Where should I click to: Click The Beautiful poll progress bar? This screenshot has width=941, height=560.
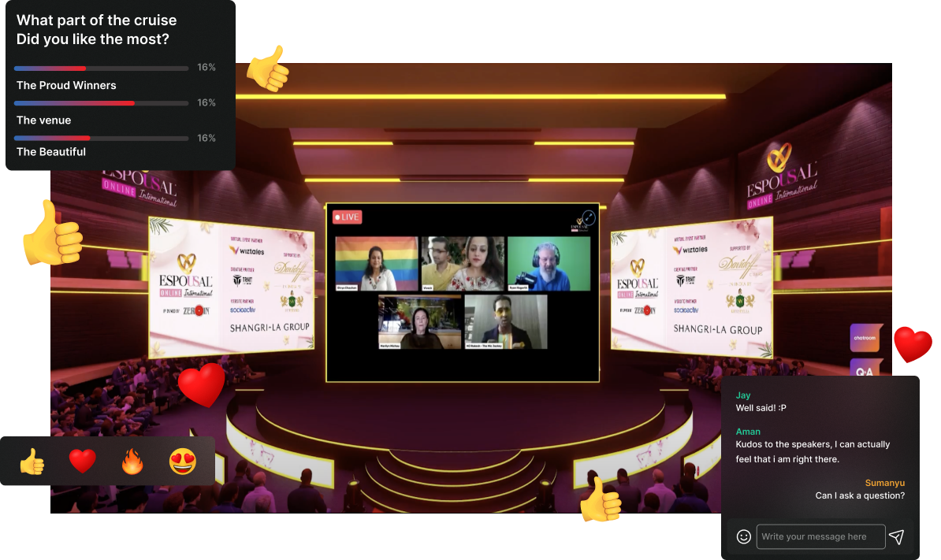point(102,139)
